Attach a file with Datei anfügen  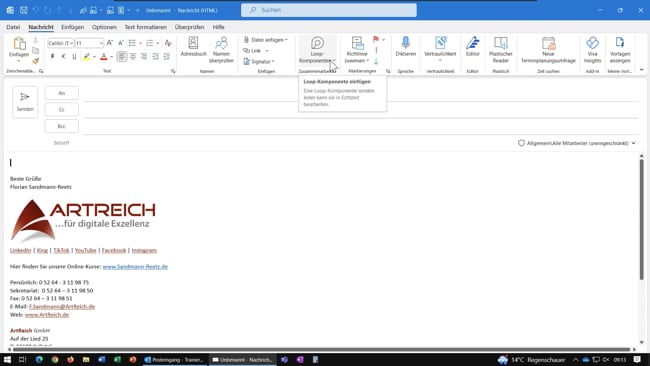click(266, 40)
